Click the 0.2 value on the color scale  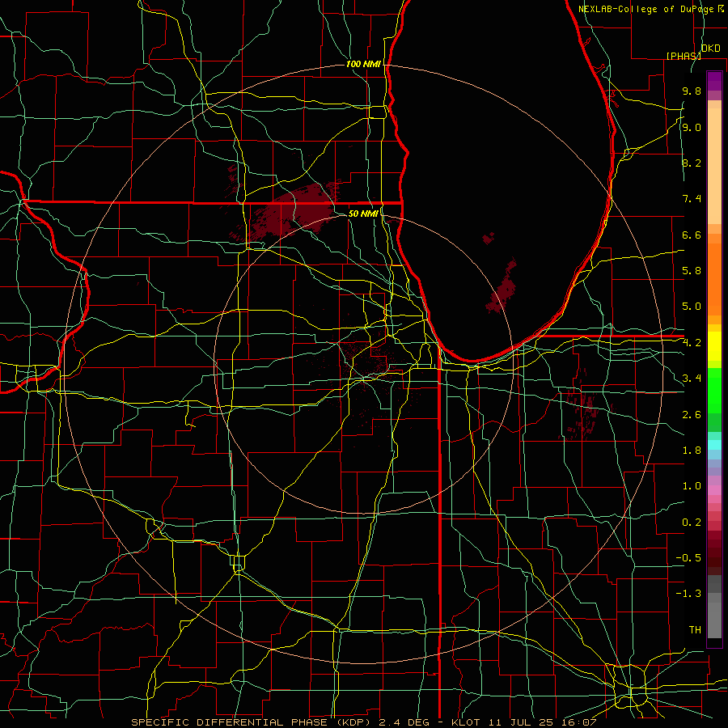click(692, 523)
